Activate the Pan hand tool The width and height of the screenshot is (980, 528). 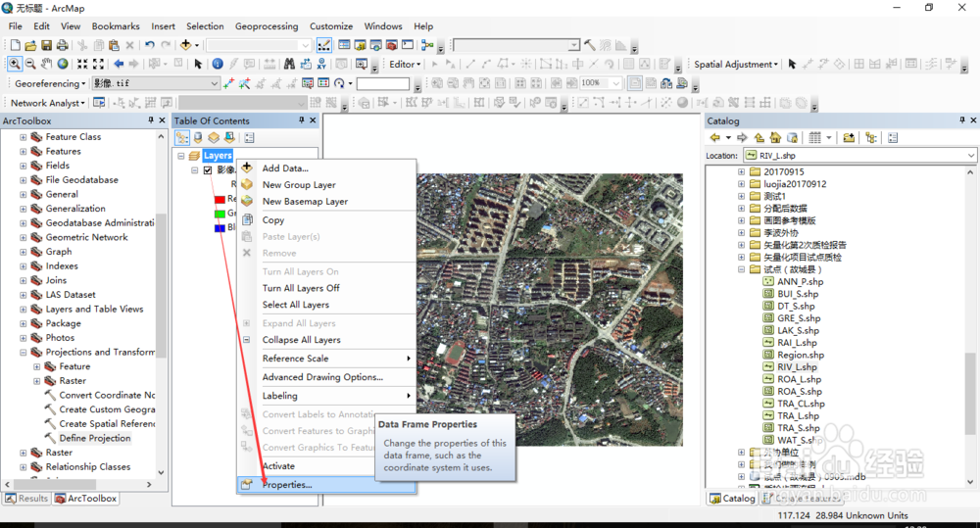click(x=47, y=64)
